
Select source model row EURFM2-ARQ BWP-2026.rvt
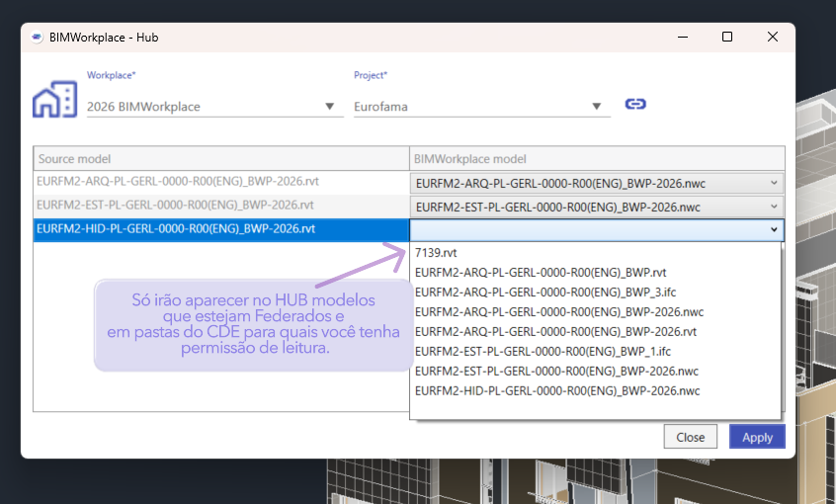point(221,182)
